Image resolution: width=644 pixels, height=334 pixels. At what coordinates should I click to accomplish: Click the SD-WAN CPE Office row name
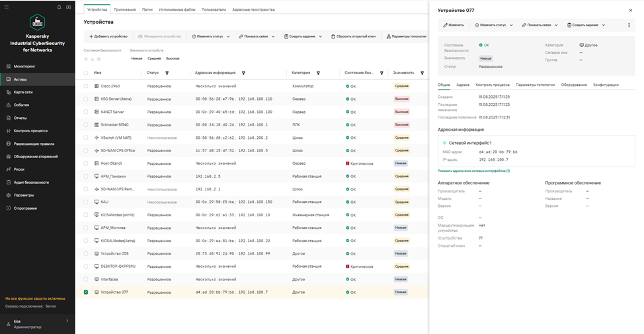click(x=118, y=151)
